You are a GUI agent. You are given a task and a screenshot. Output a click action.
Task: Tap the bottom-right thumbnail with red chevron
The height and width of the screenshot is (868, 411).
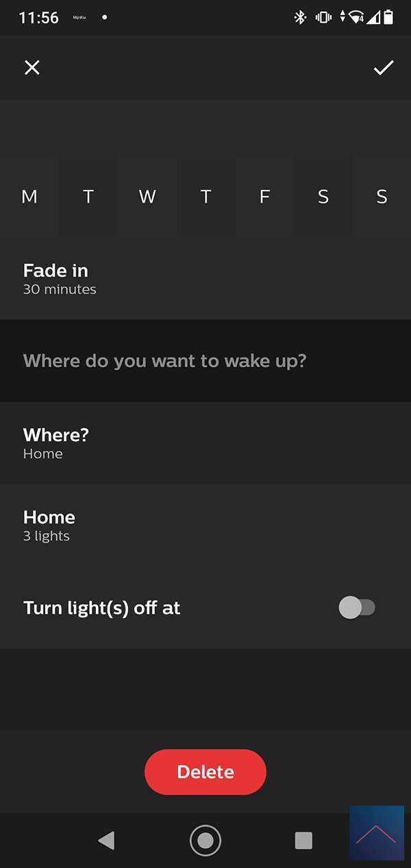(376, 833)
